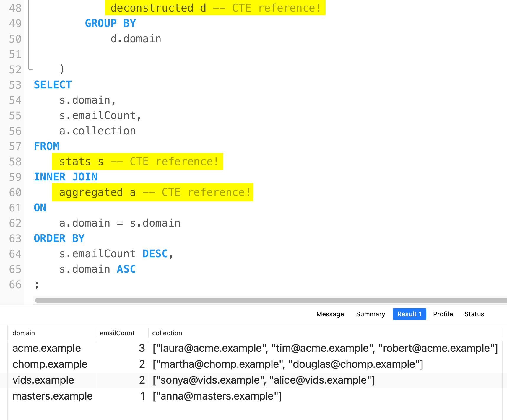Select the collection cell containing sonya@vids.example

click(x=264, y=380)
